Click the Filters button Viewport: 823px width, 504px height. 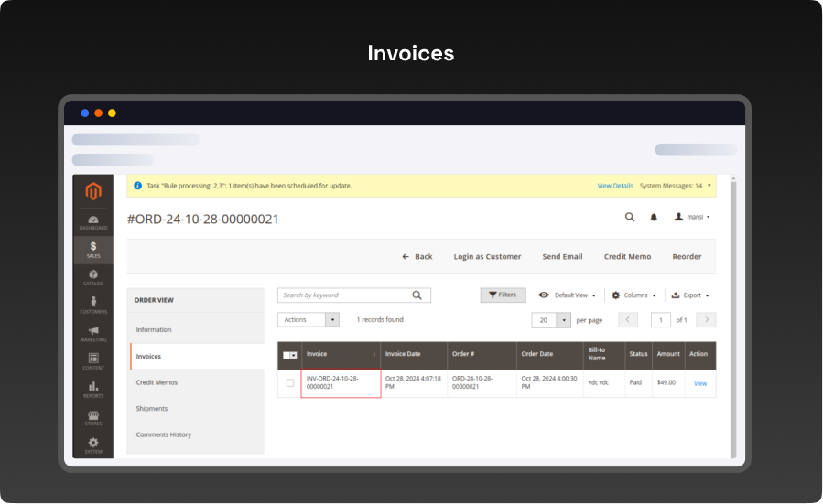point(503,295)
